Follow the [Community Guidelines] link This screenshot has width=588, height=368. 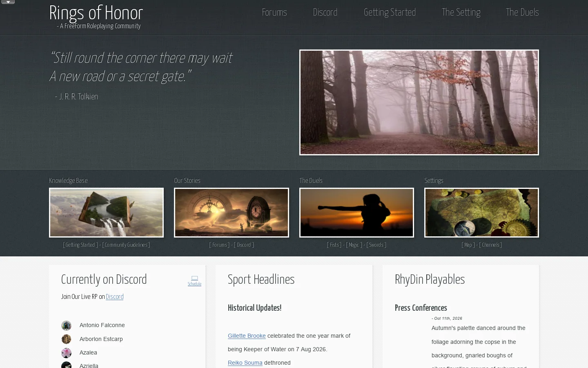point(126,245)
